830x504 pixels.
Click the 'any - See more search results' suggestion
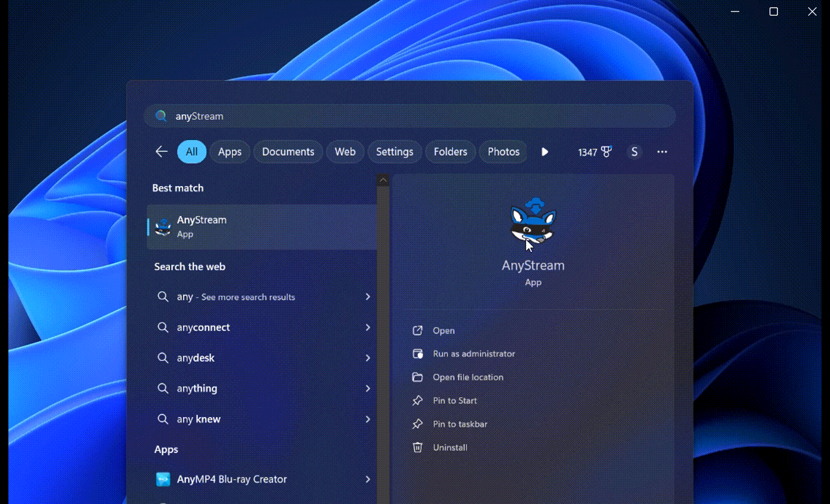tap(262, 297)
